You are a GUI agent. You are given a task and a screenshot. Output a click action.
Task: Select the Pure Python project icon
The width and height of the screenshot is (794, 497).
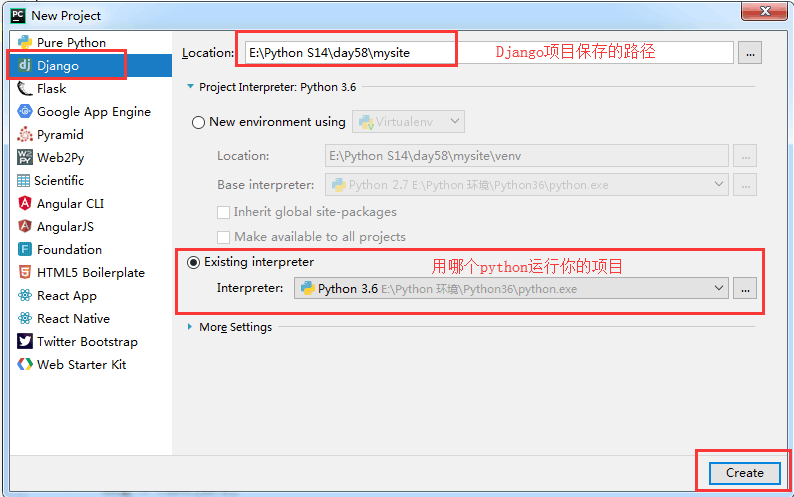pyautogui.click(x=25, y=42)
